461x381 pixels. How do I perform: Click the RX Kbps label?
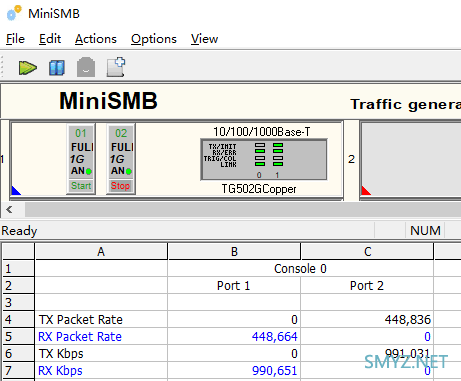pos(60,371)
